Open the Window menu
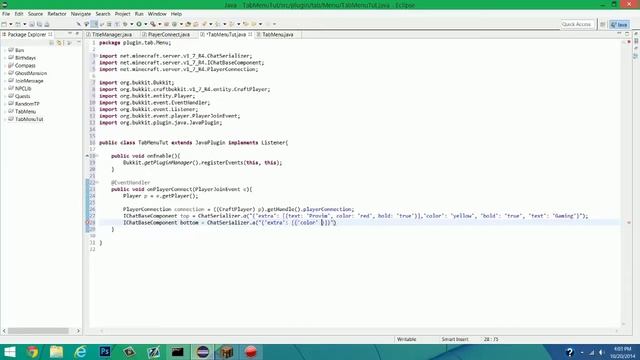The width and height of the screenshot is (640, 360). click(x=157, y=14)
